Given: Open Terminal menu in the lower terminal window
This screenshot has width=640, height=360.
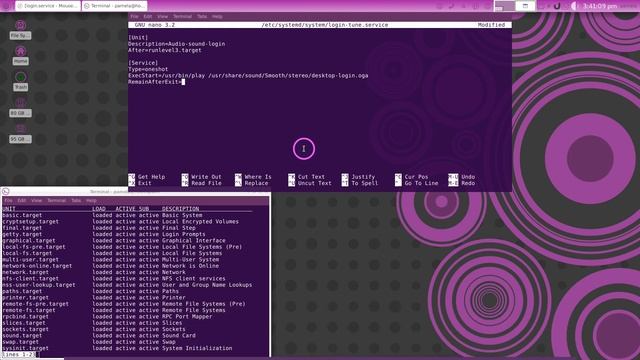Looking at the screenshot, I should [x=56, y=200].
